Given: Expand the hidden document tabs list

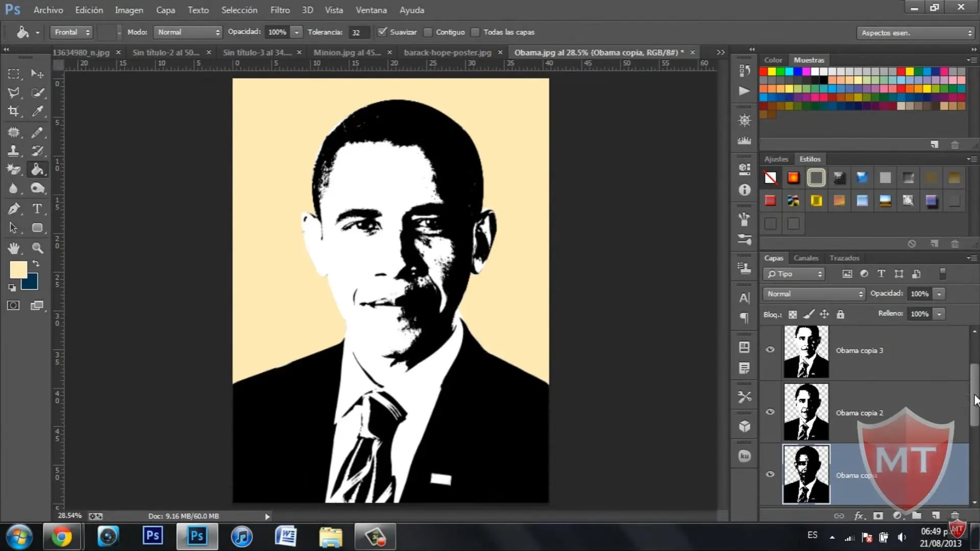Looking at the screenshot, I should 721,53.
